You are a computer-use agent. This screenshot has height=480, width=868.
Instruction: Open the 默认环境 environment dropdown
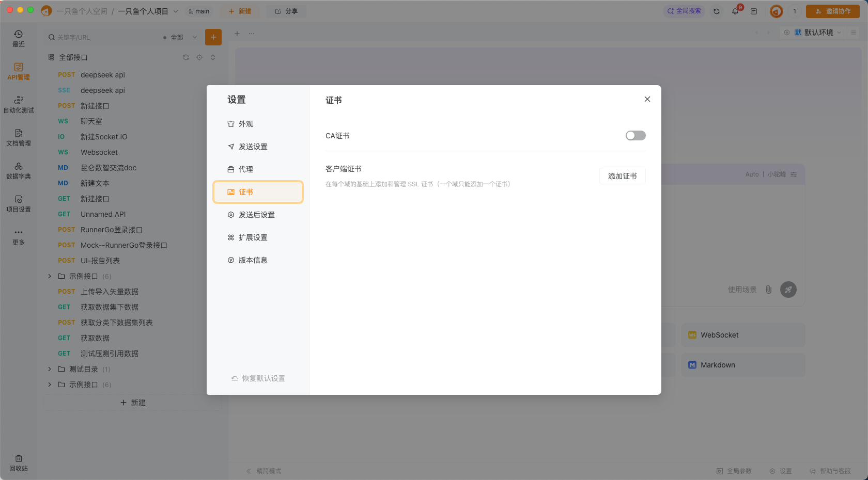818,33
